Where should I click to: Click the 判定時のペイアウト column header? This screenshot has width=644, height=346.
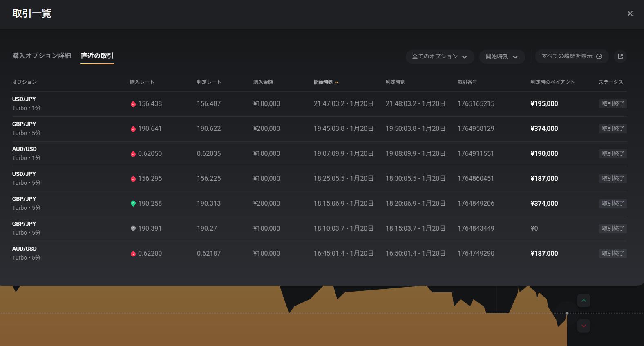[552, 82]
